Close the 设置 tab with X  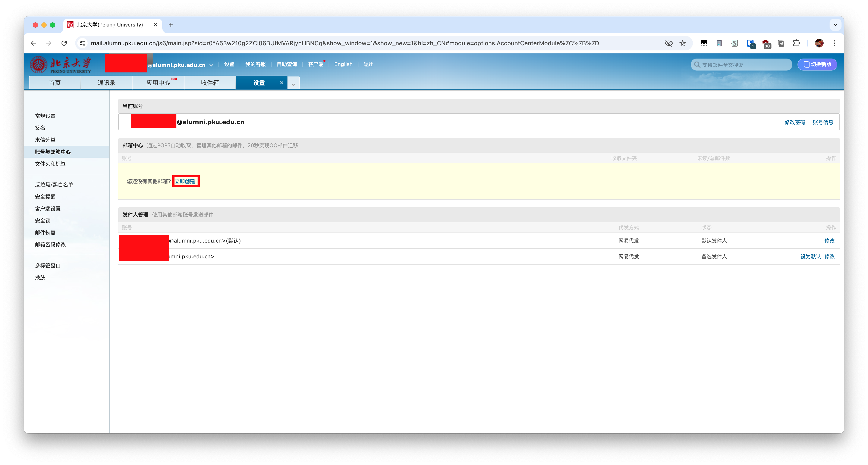click(282, 83)
